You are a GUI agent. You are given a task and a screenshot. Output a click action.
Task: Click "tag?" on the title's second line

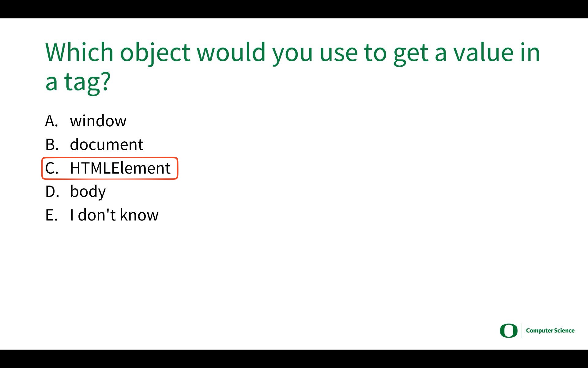point(87,82)
